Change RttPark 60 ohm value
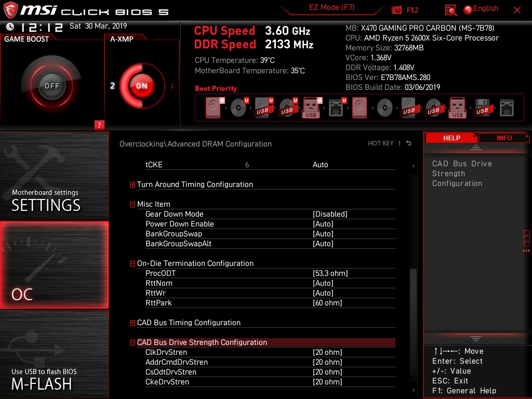Viewport: 532px width, 399px height. click(x=327, y=303)
